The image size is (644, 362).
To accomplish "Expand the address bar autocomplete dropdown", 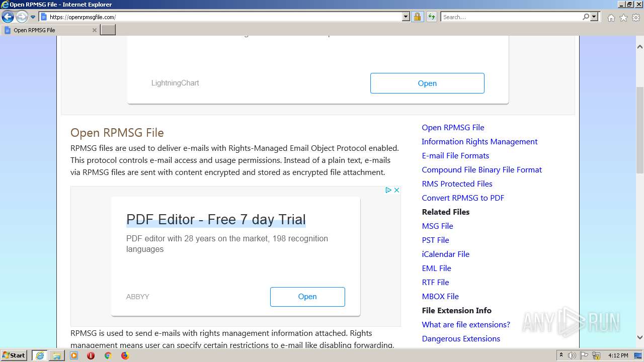I will [x=406, y=17].
